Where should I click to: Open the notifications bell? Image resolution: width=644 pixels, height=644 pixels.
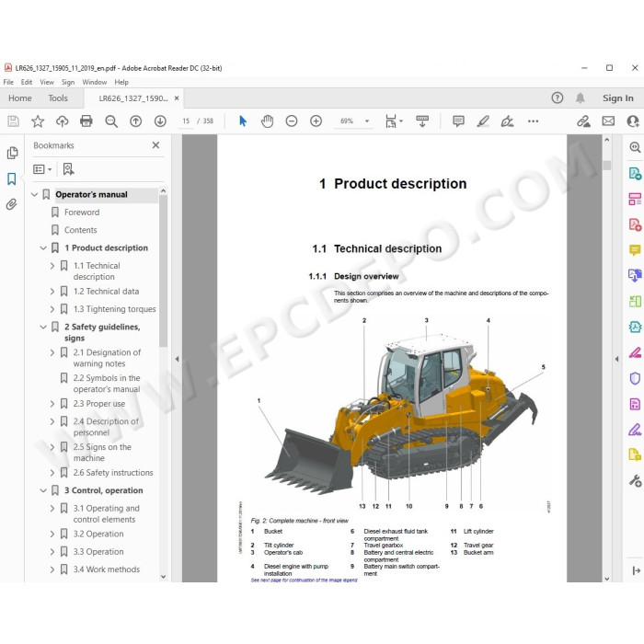pos(580,98)
